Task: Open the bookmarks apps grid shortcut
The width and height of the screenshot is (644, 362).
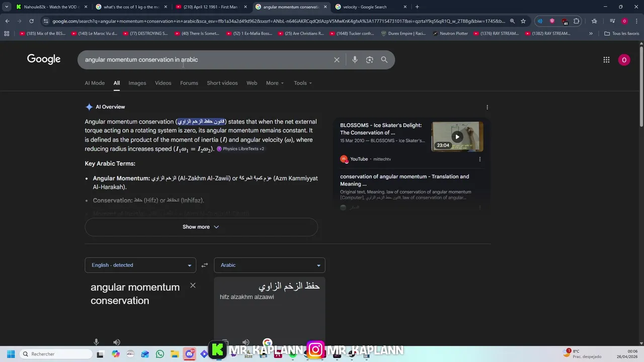Action: pos(7,34)
